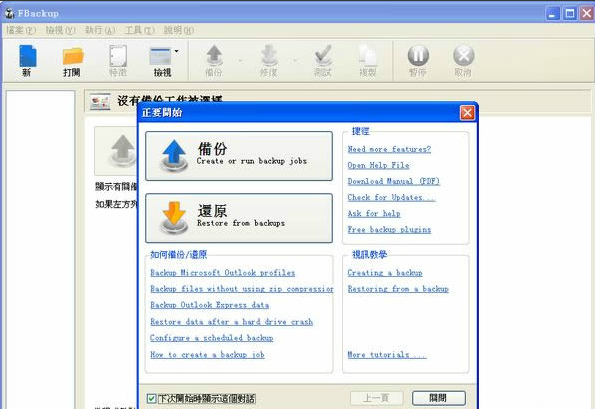Screen dimensions: 595x409
Task: Toggle 下次開始時顯示這個對話 checkbox
Action: (151, 398)
